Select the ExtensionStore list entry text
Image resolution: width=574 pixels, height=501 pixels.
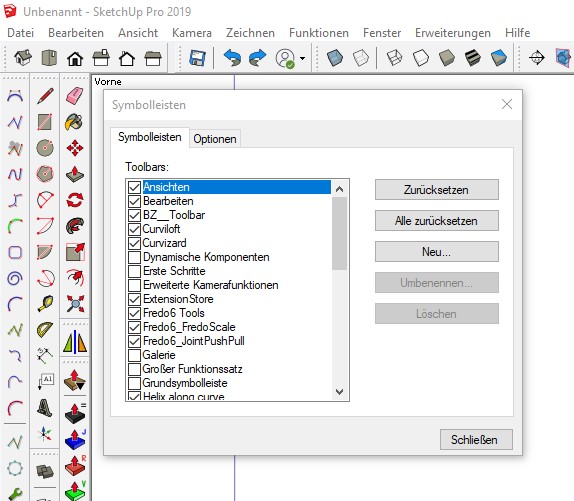click(x=178, y=299)
